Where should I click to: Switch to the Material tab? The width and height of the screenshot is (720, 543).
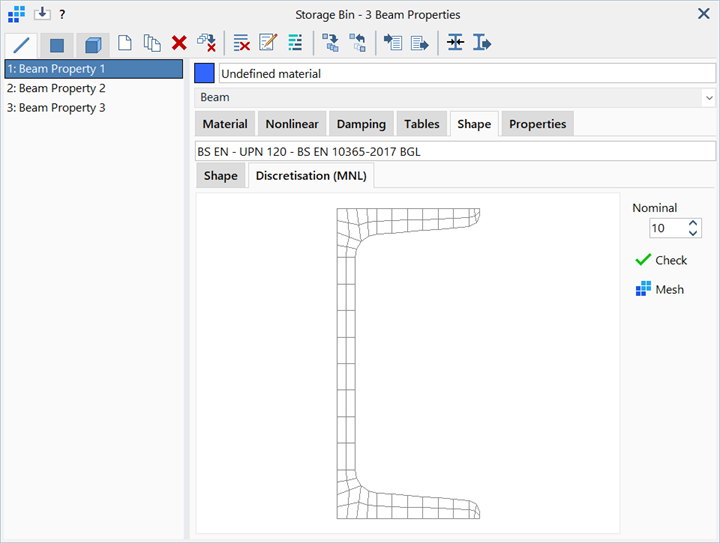click(x=225, y=124)
